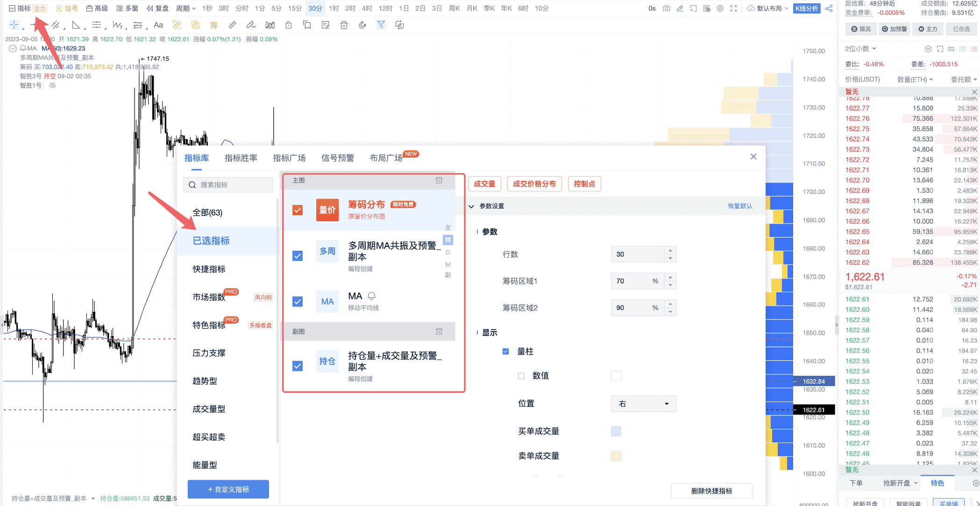Pick the 数值 color swatch
Viewport: 980px width, 506px height.
pyautogui.click(x=616, y=376)
